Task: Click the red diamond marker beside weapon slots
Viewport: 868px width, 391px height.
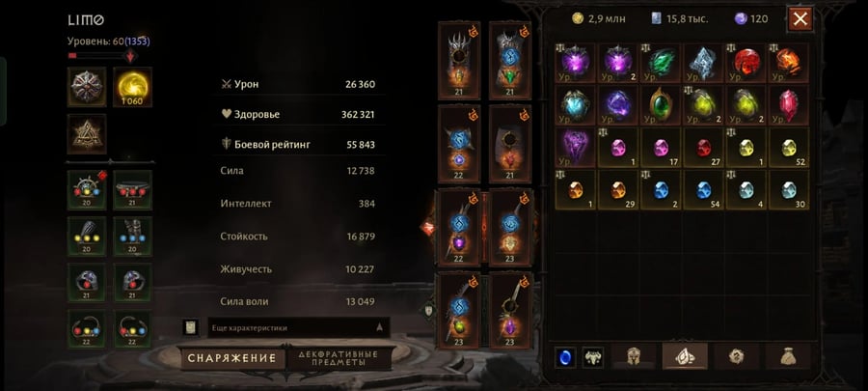Action: [x=428, y=227]
